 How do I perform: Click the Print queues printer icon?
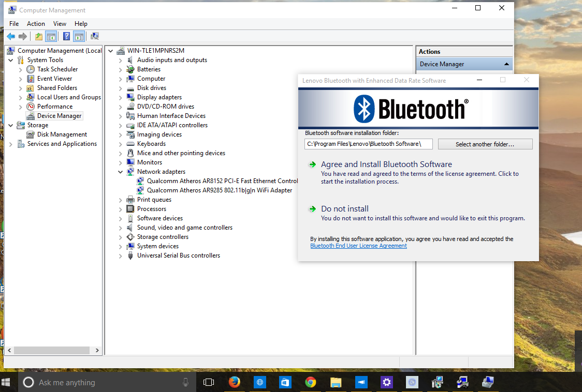(130, 200)
